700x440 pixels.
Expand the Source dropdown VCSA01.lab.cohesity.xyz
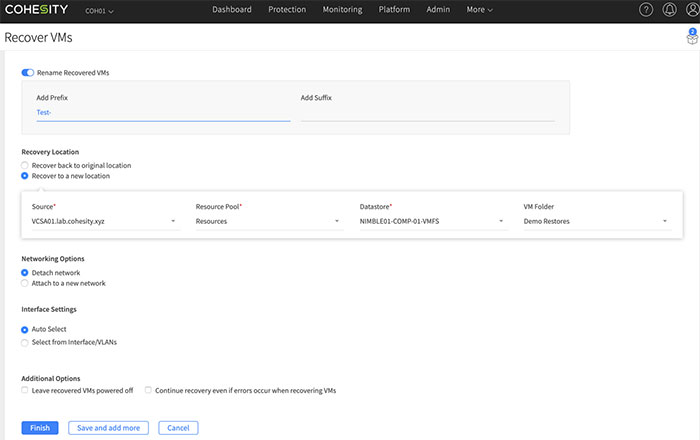click(105, 221)
